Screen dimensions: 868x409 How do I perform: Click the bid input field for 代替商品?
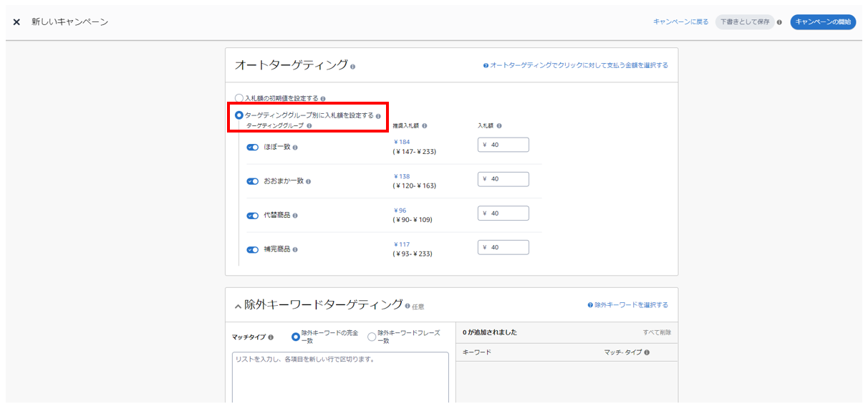[503, 213]
